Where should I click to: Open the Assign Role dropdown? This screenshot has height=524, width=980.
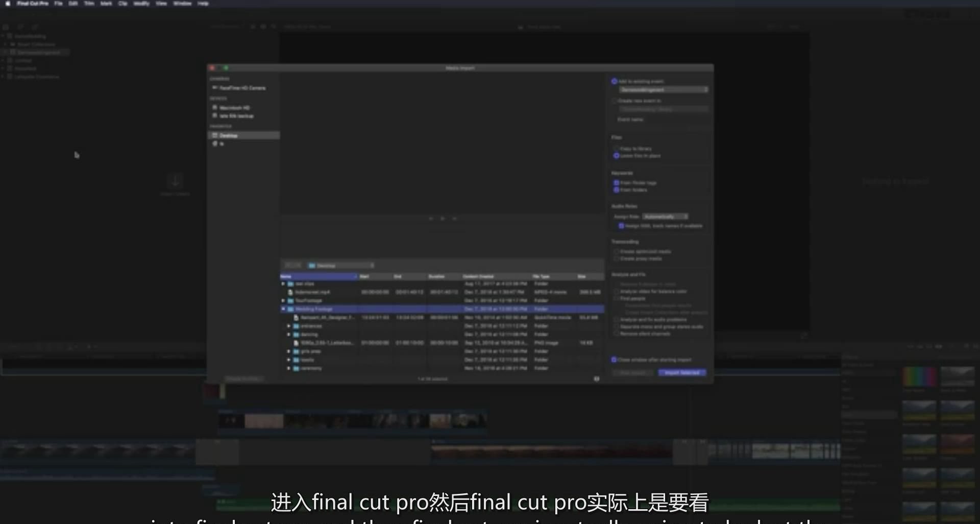[665, 217]
